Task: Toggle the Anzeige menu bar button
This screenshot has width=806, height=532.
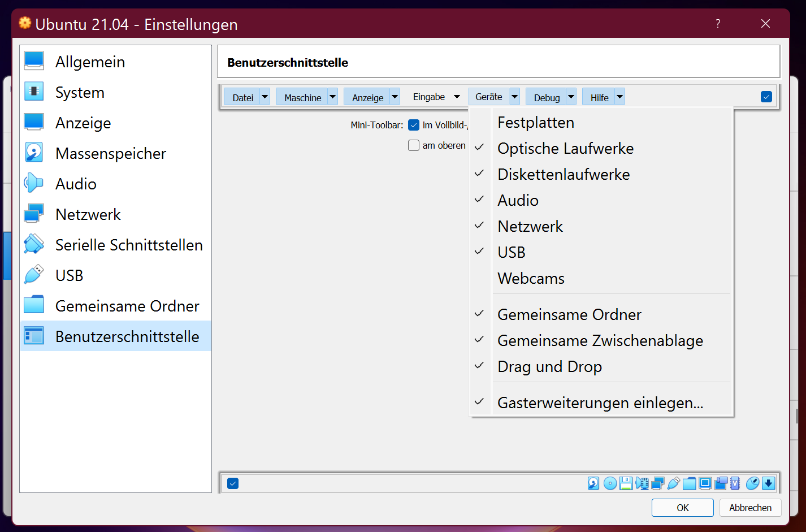Action: (x=367, y=97)
